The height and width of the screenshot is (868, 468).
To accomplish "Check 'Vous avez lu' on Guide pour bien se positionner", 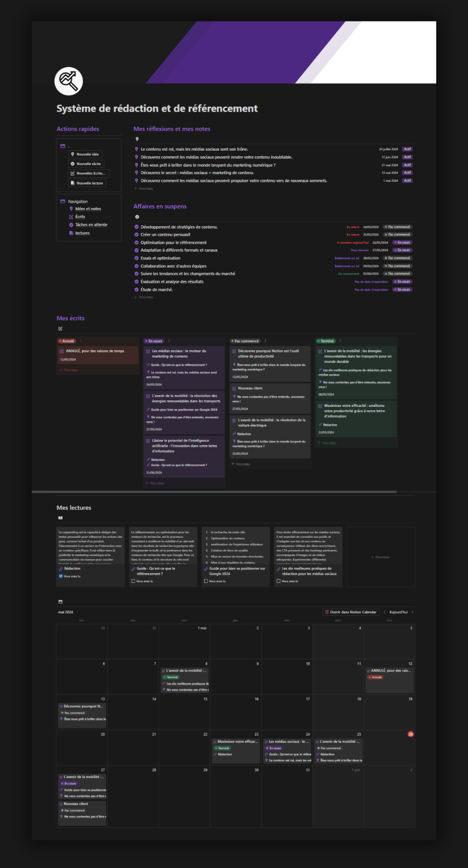I will coord(206,581).
